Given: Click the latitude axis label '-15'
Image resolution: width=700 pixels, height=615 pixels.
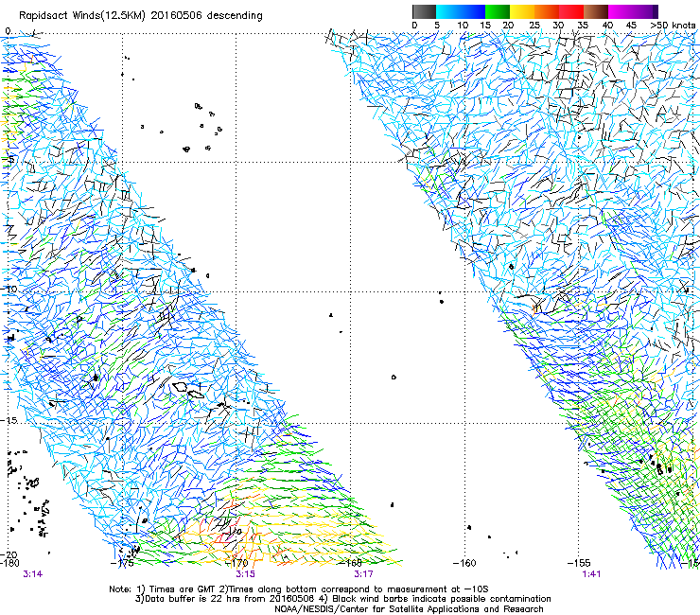Looking at the screenshot, I should tap(9, 420).
